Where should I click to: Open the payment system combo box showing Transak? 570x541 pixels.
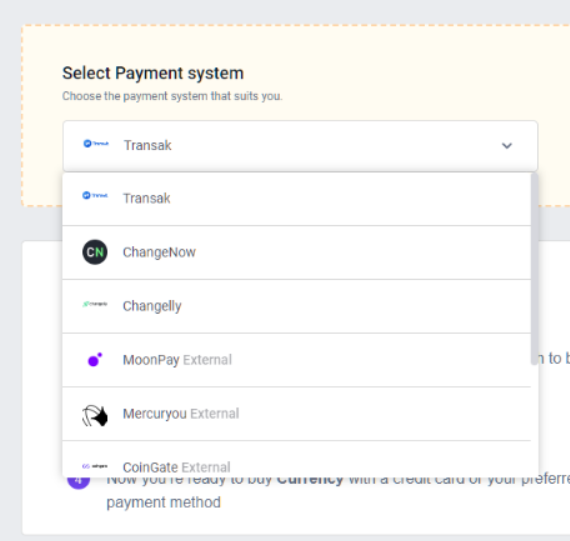[x=300, y=145]
